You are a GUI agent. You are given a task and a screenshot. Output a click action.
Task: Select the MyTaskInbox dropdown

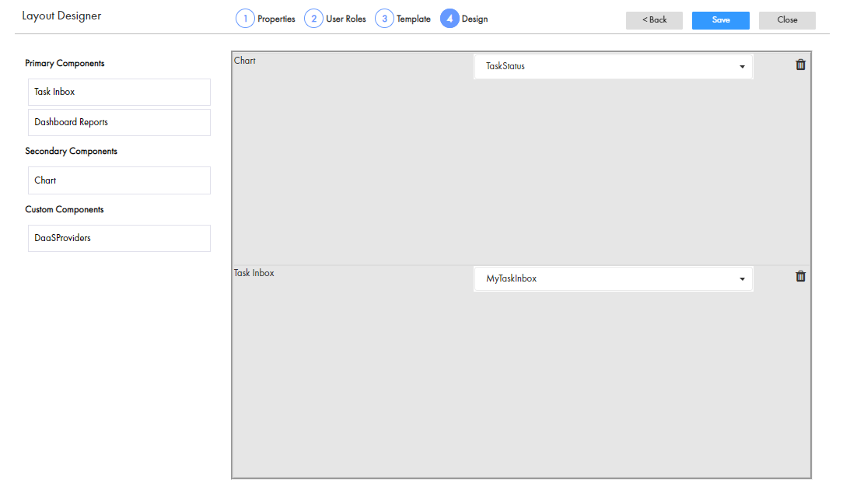click(614, 278)
